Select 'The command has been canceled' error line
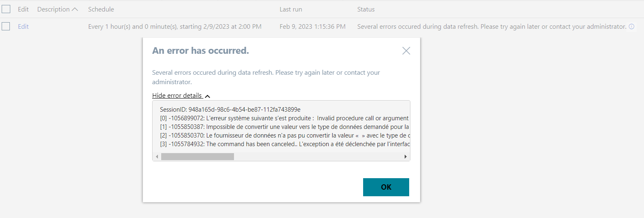The width and height of the screenshot is (644, 218). (284, 144)
